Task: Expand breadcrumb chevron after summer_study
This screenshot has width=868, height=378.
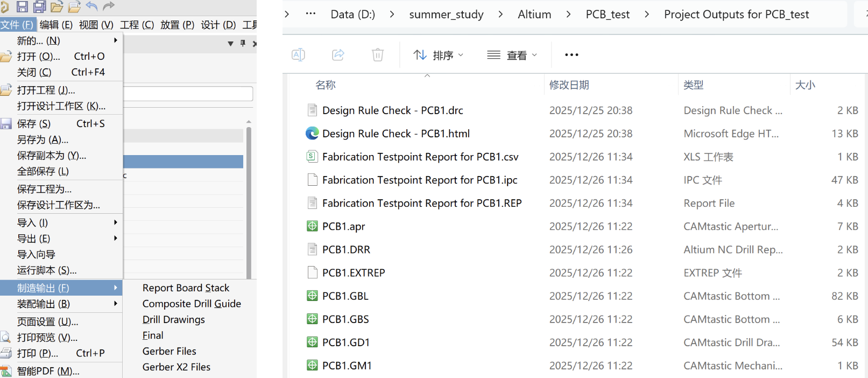Action: point(500,15)
